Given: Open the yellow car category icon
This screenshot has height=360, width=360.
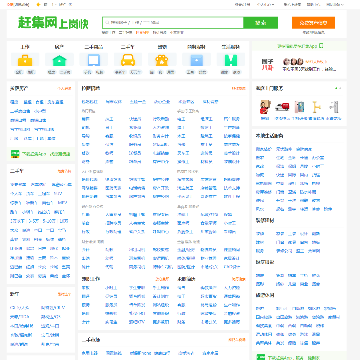Looking at the screenshot, I should click(128, 60).
